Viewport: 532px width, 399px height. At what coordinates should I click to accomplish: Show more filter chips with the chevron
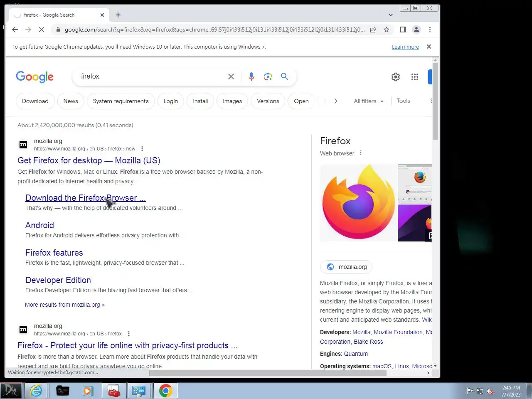coord(336,101)
